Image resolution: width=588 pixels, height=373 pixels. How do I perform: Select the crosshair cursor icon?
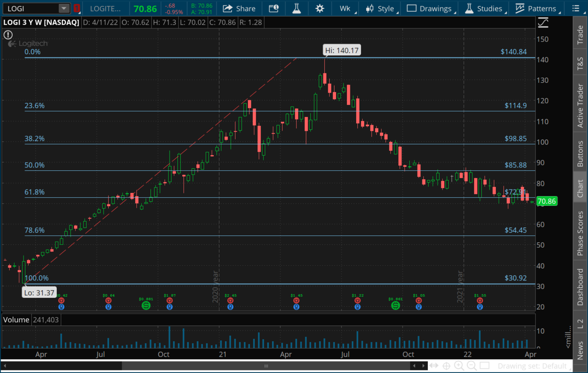(446, 366)
